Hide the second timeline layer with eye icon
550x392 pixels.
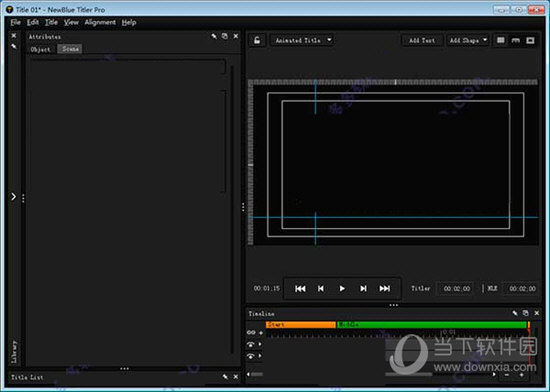(x=250, y=356)
